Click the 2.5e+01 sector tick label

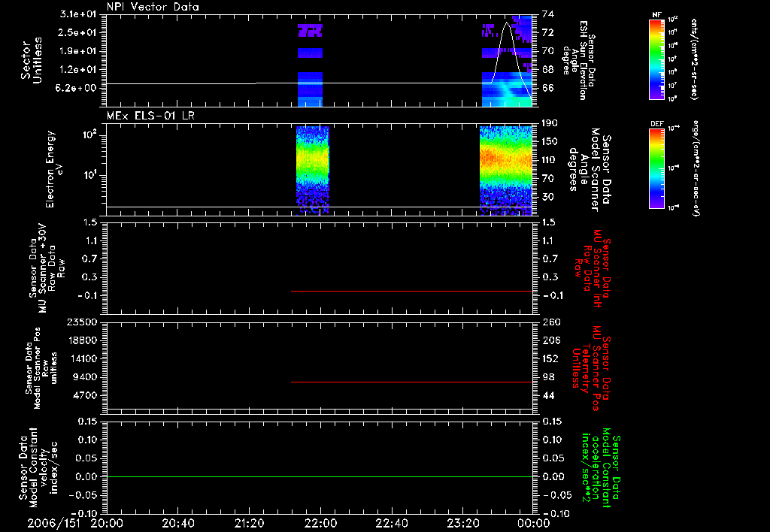coord(78,32)
